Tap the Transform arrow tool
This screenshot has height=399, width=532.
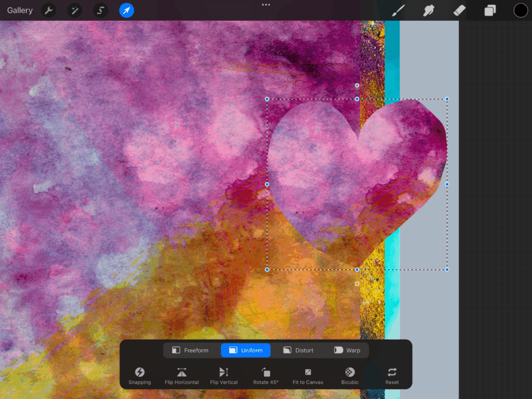click(x=127, y=10)
